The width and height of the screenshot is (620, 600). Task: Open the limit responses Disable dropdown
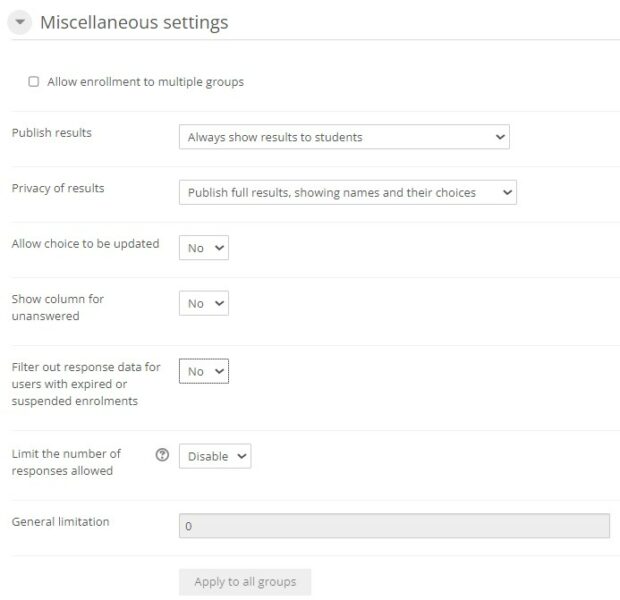point(214,456)
